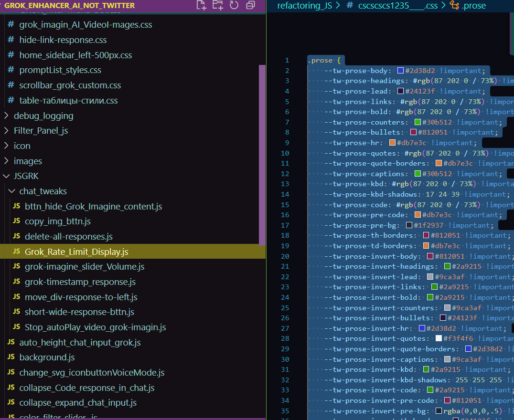Screen dimensions: 514x420
Task: Open the cscscscs1235___.css breadcrumb segment
Action: click(x=397, y=6)
